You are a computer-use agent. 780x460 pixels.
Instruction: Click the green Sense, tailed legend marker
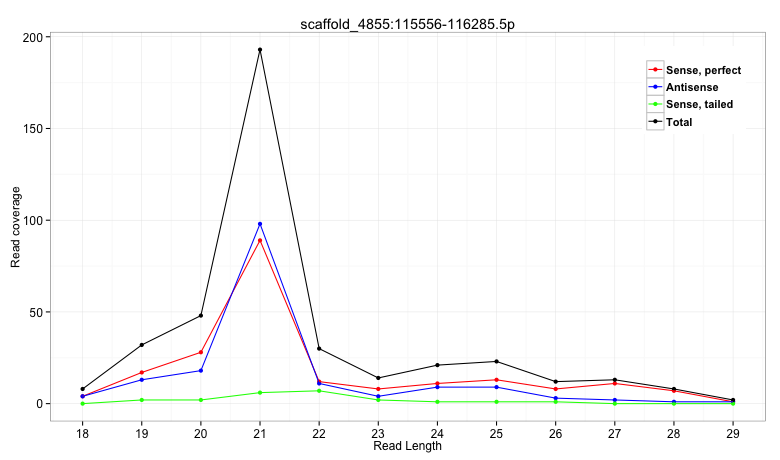656,105
